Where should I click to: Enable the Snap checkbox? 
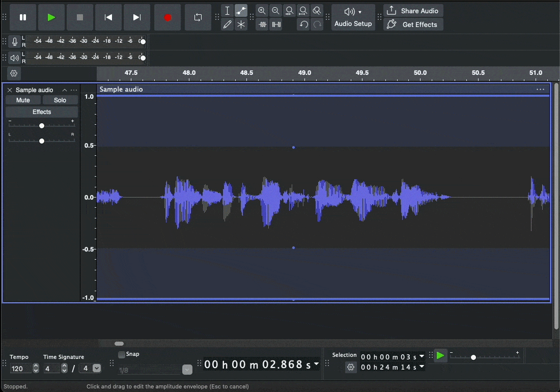(x=122, y=355)
